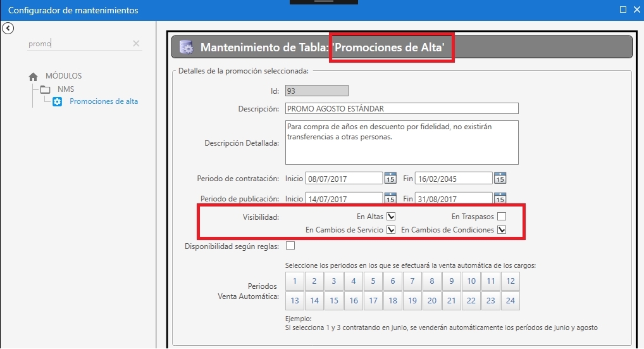
Task: Edit publicación Fin date 31/08/2017
Action: tap(454, 198)
